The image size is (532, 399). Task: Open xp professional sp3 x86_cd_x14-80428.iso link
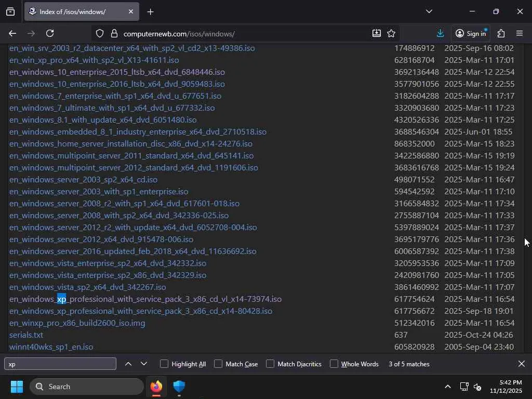pyautogui.click(x=140, y=311)
